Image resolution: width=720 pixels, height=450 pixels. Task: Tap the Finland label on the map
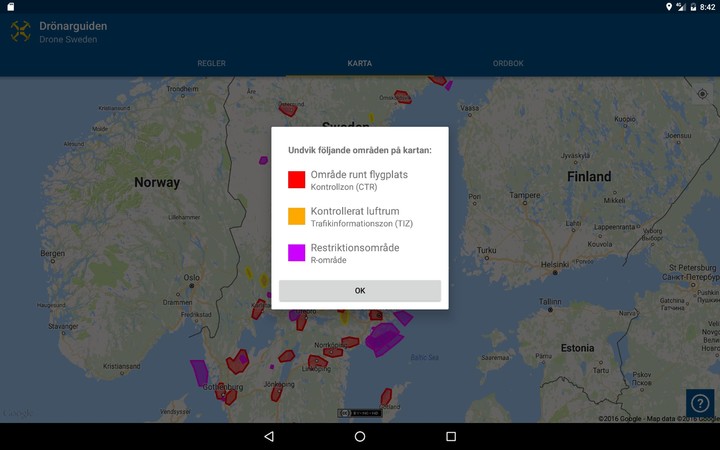589,176
